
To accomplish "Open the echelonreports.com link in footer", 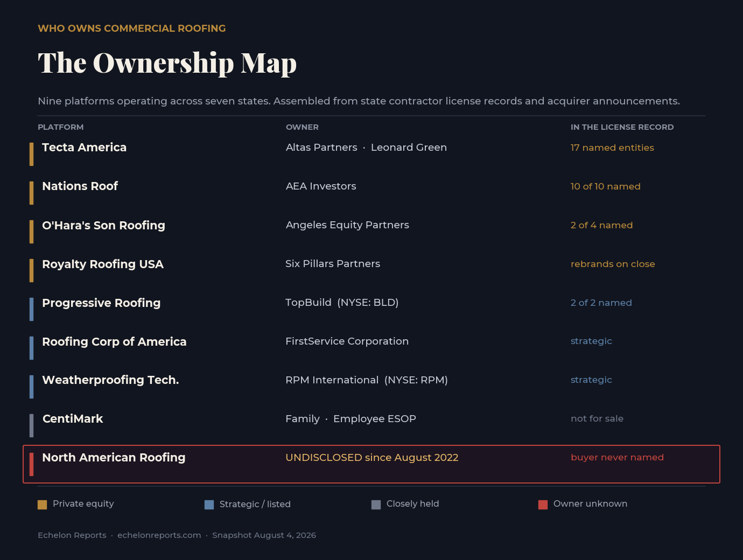I will point(159,535).
